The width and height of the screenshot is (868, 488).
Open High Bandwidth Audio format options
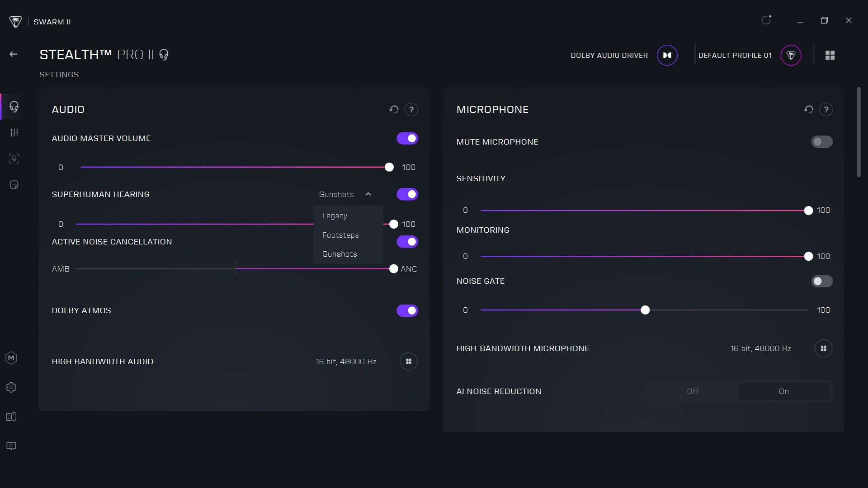coord(409,361)
